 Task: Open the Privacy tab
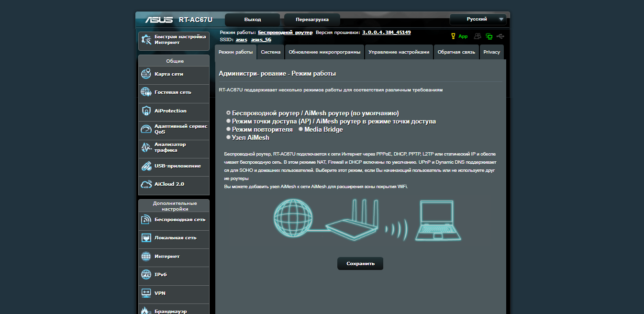click(x=491, y=52)
